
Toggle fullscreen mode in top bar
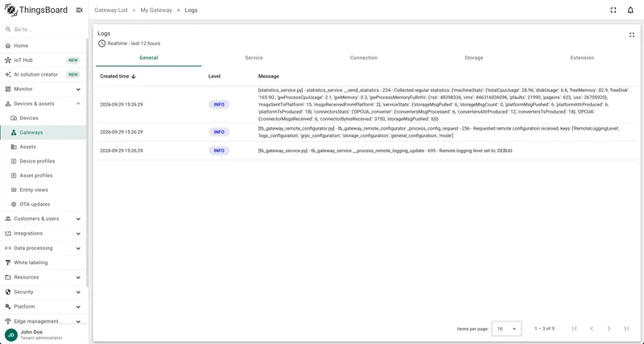[x=613, y=10]
